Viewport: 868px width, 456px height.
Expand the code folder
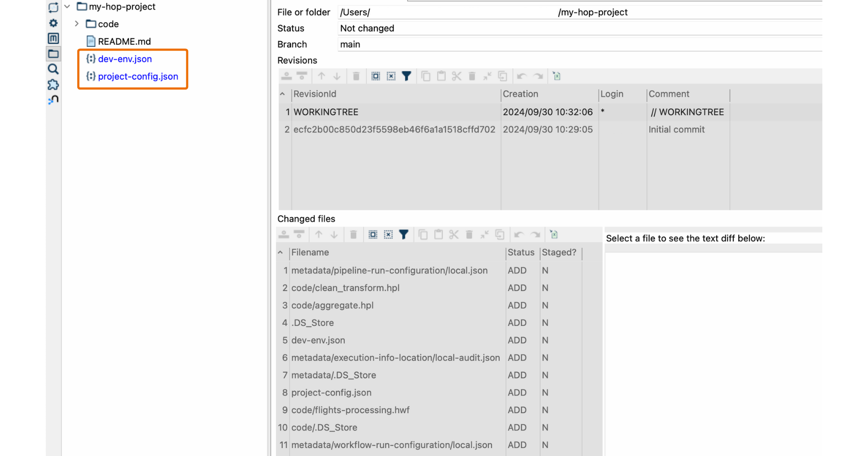point(76,24)
